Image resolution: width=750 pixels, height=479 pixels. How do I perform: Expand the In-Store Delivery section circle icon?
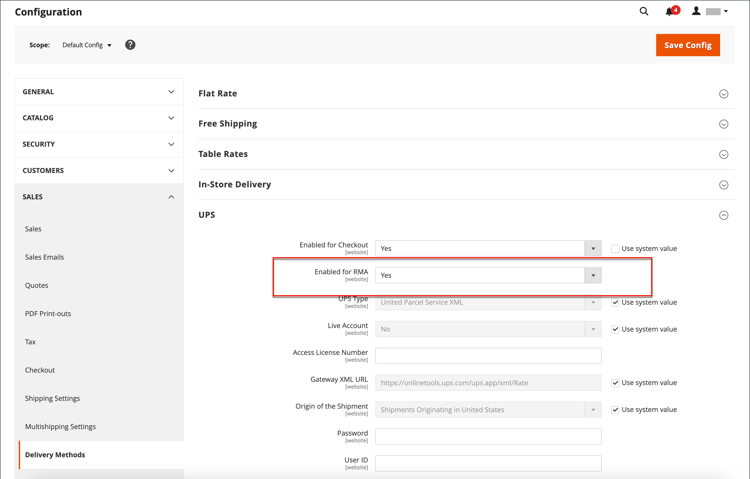click(x=724, y=185)
